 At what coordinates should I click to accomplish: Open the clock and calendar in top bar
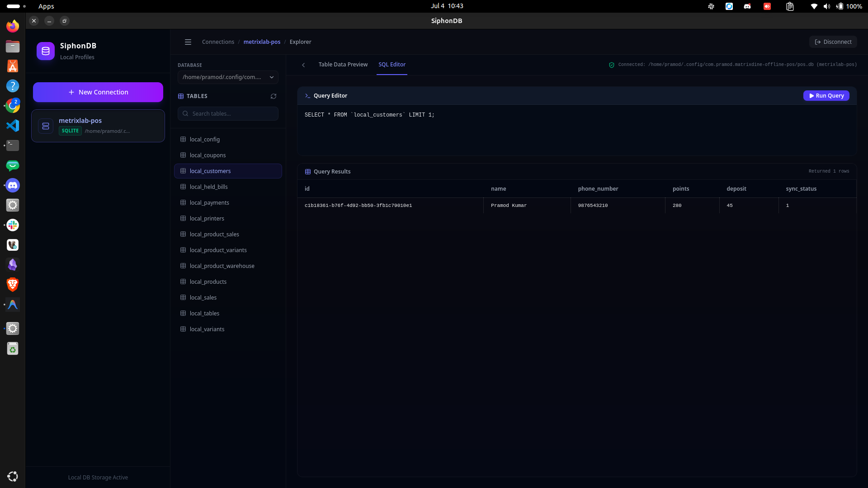(x=447, y=6)
